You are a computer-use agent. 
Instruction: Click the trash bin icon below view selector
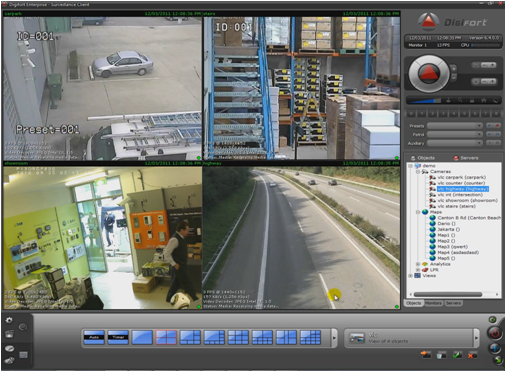(441, 355)
